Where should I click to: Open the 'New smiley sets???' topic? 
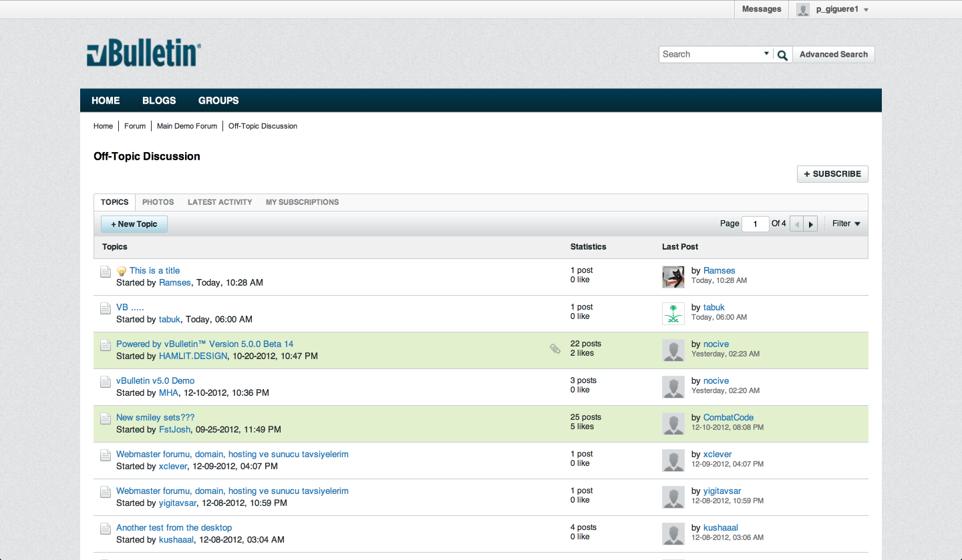coord(155,418)
